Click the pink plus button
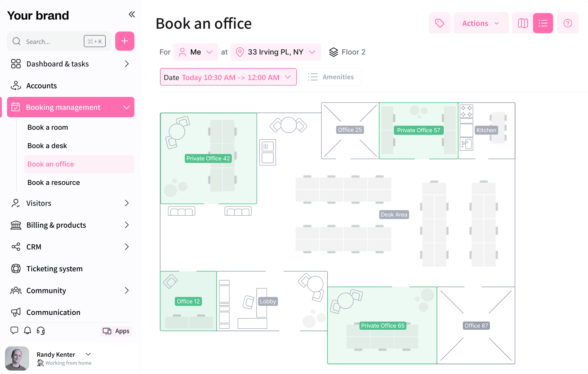This screenshot has height=374, width=588. tap(124, 41)
